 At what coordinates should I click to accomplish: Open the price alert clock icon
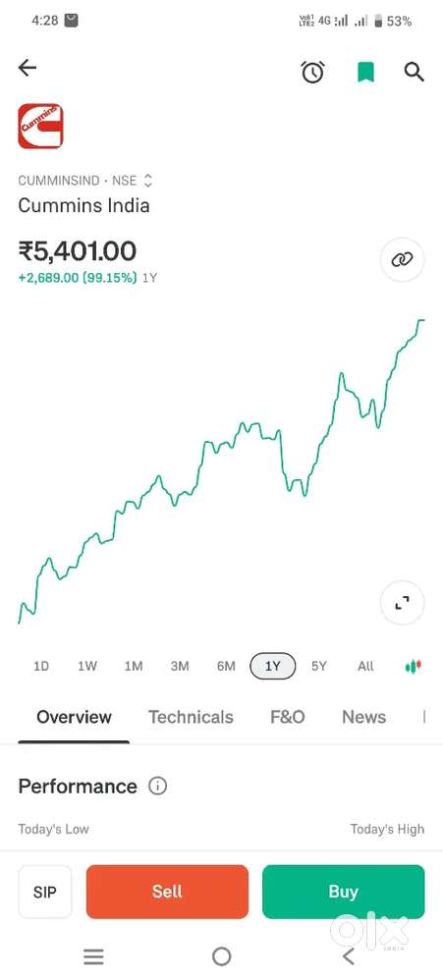point(313,72)
